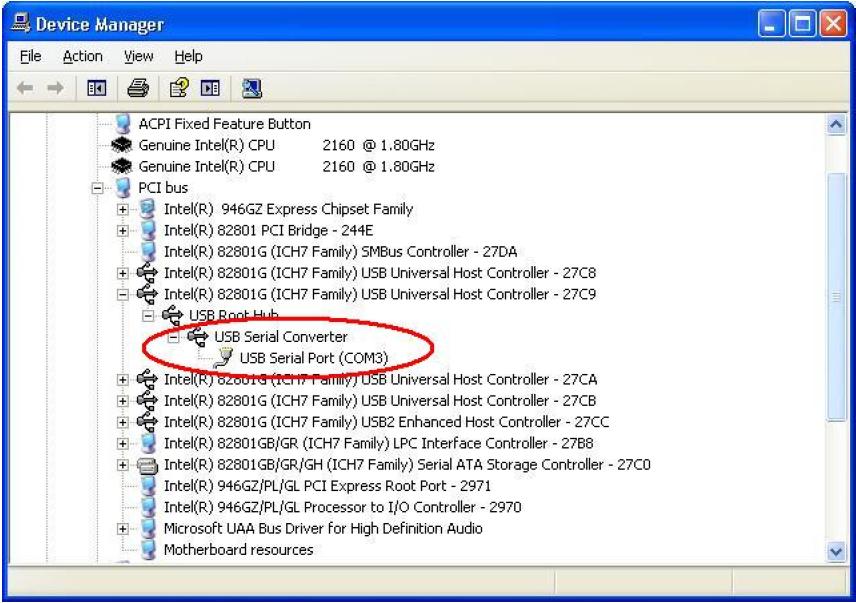Expand USB Universal Host Controller 27CB
The image size is (856, 603).
(122, 401)
